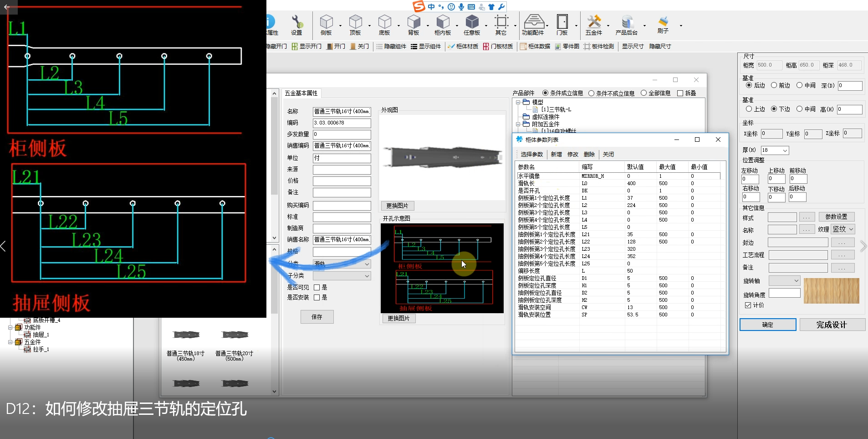Select the 普通三节轨18寸 thumbnail

click(186, 344)
